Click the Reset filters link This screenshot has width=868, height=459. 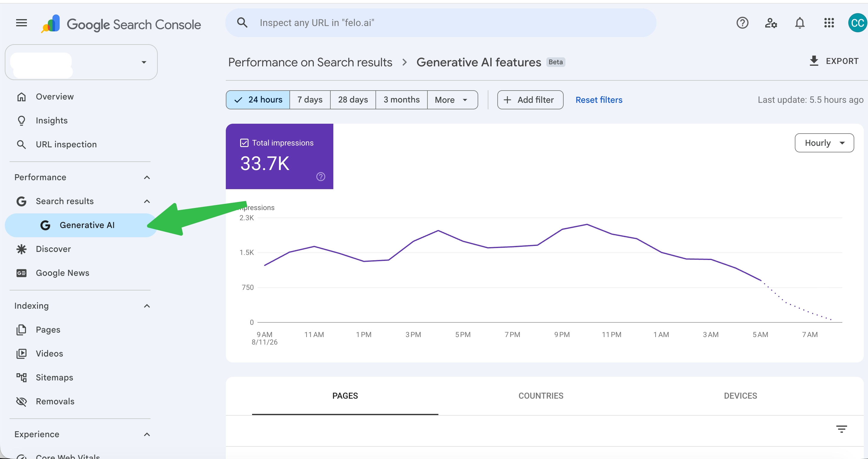(x=599, y=100)
